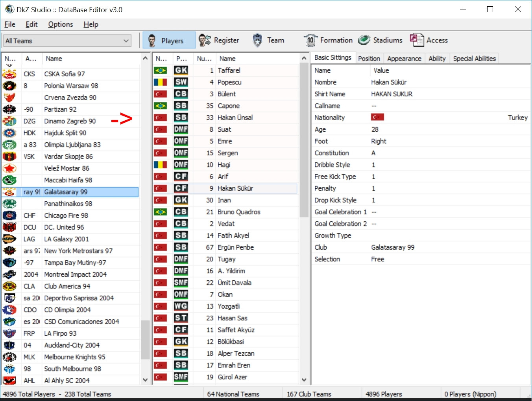Click the Selection value Free
Image resolution: width=532 pixels, height=401 pixels.
[377, 259]
